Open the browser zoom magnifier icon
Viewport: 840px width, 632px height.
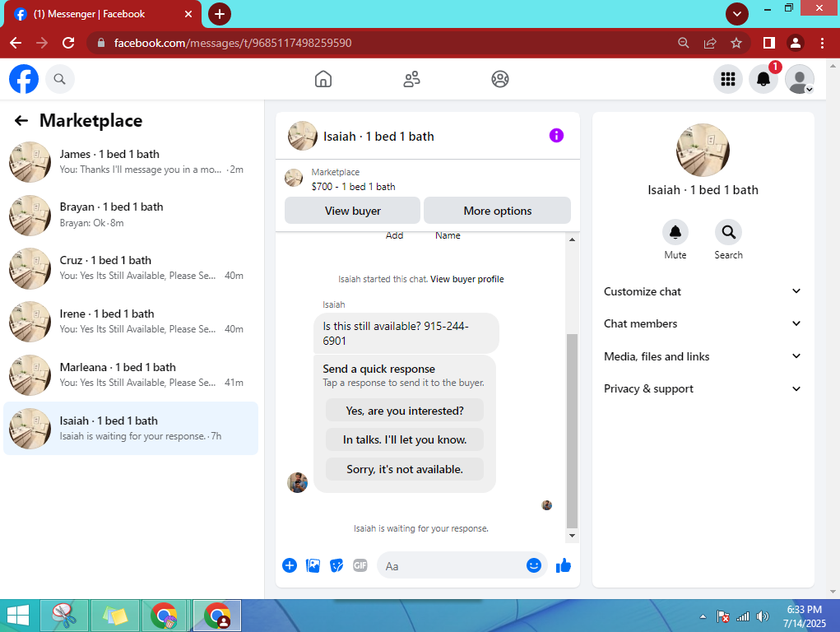(x=683, y=43)
